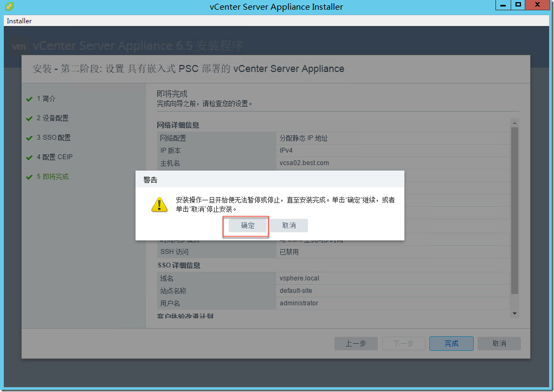Click the IP 版本 row label

(170, 151)
